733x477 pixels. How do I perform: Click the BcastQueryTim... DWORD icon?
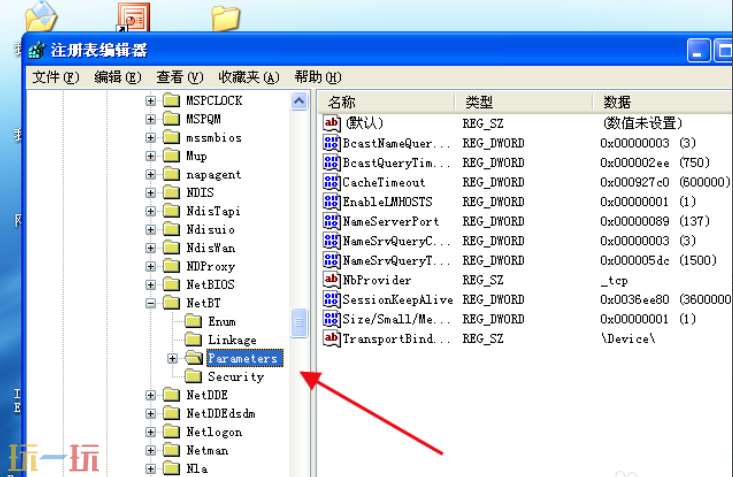pos(331,162)
